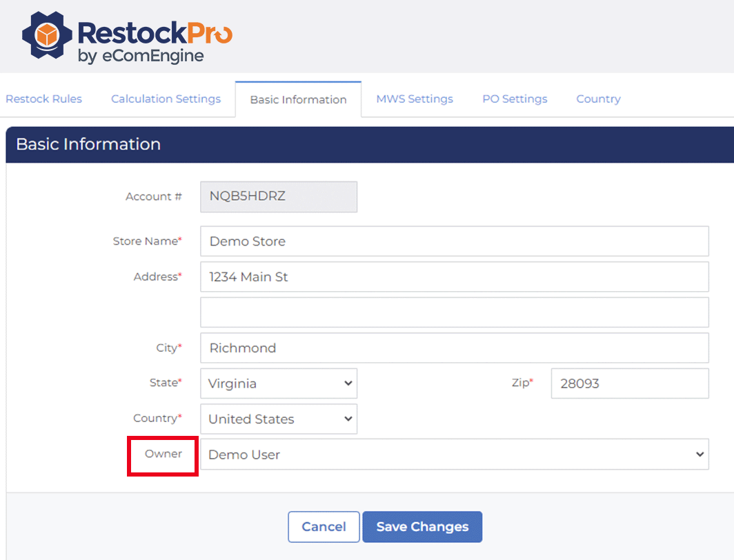
Task: Open the Country dropdown showing United States
Action: pyautogui.click(x=279, y=419)
